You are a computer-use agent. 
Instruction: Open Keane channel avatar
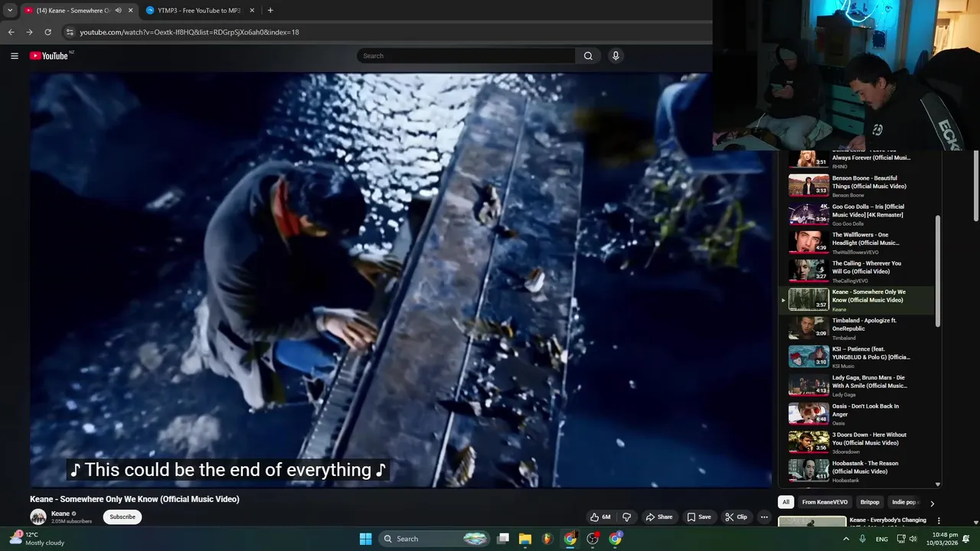pos(38,517)
